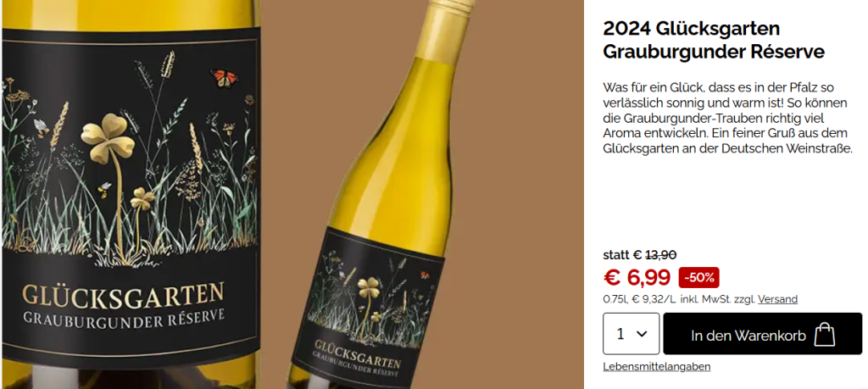The height and width of the screenshot is (389, 868).
Task: Click the shopping bag icon
Action: pyautogui.click(x=824, y=335)
